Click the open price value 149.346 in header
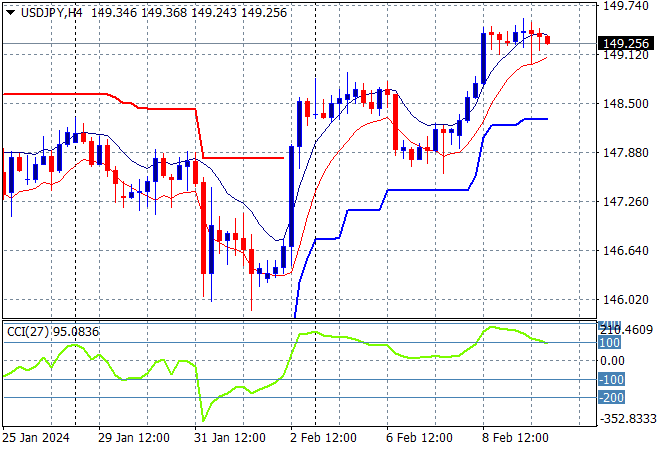 [114, 13]
